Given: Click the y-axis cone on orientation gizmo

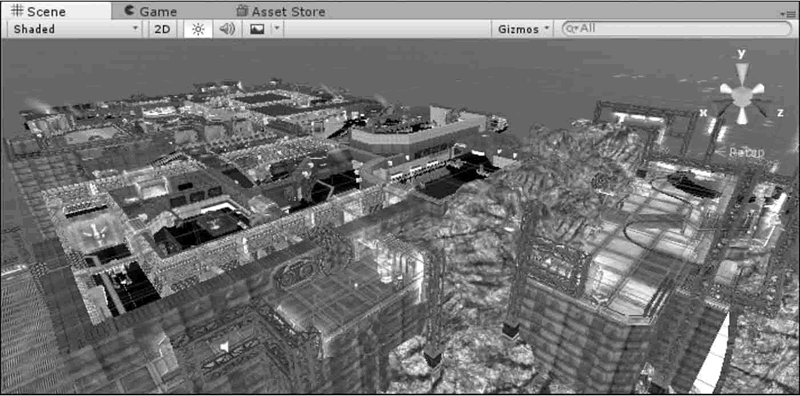Looking at the screenshot, I should coord(742,73).
